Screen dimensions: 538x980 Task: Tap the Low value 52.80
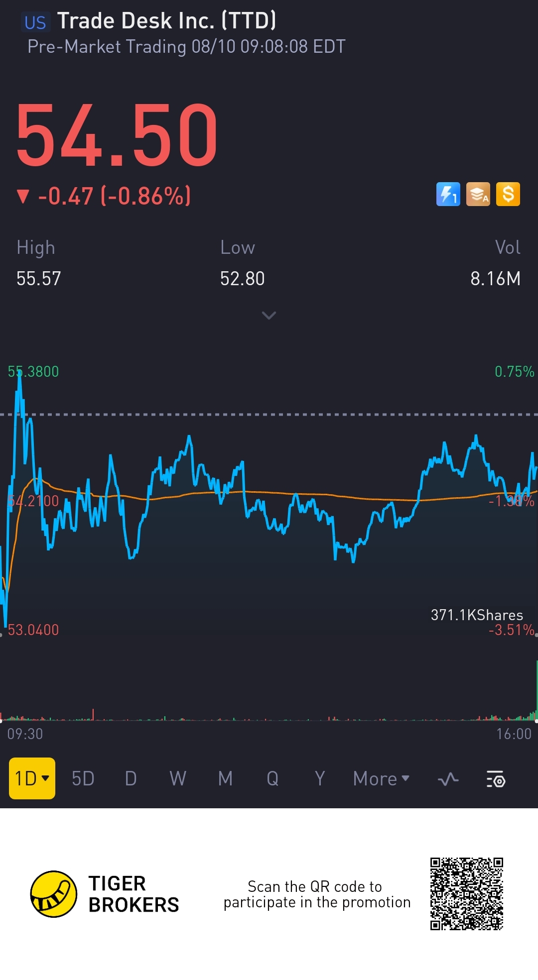[x=242, y=279]
